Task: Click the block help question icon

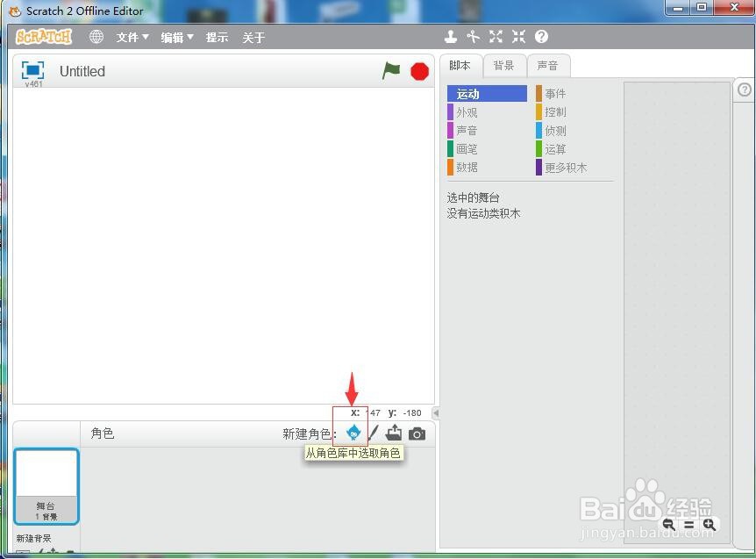Action: click(541, 37)
